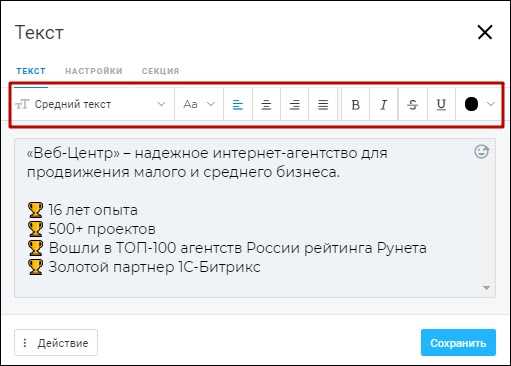This screenshot has height=366, width=511.
Task: Align text to the left
Action: click(x=238, y=105)
